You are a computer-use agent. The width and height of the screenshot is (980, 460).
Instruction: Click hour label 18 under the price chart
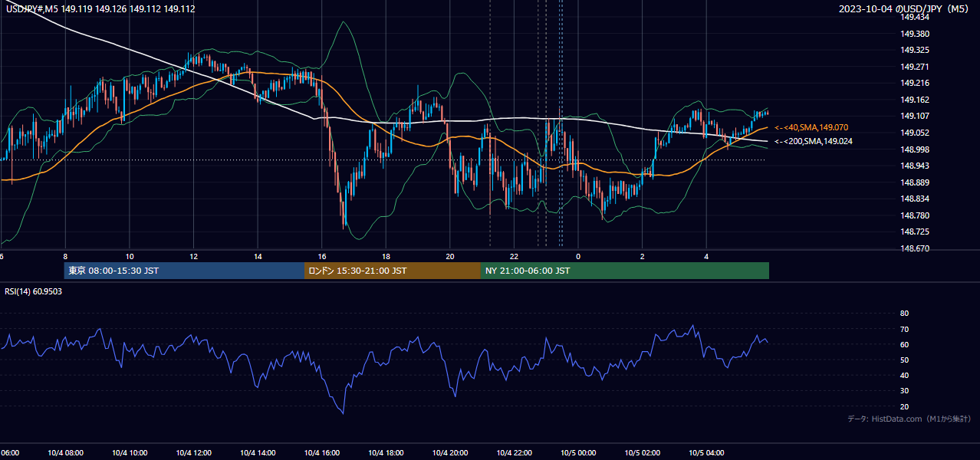(x=386, y=256)
